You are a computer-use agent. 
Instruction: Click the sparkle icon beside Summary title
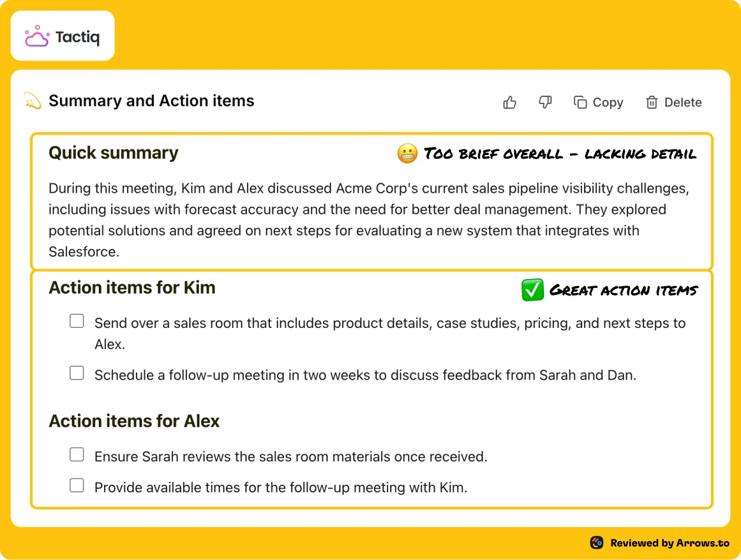click(x=32, y=100)
